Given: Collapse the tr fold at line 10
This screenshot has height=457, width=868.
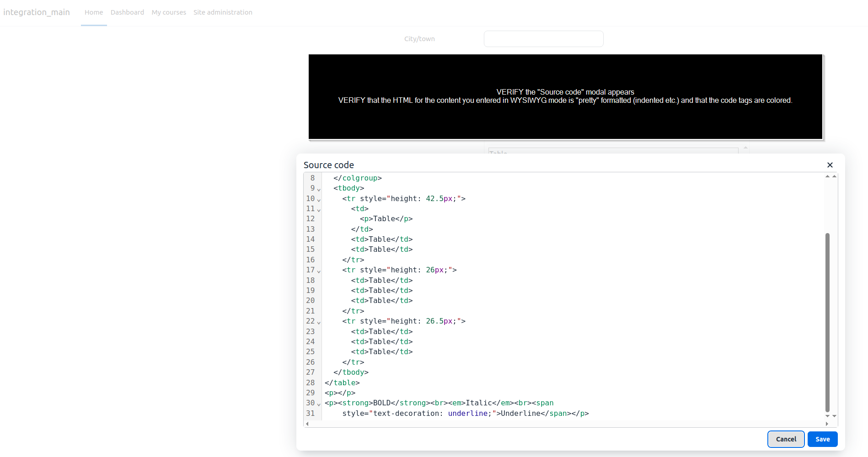Looking at the screenshot, I should (x=319, y=200).
